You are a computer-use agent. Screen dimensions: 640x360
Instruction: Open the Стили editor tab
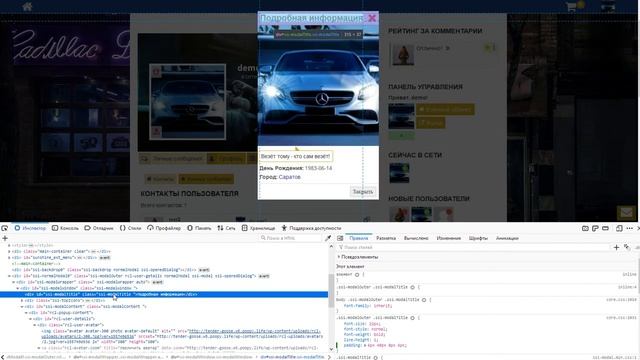tap(130, 228)
